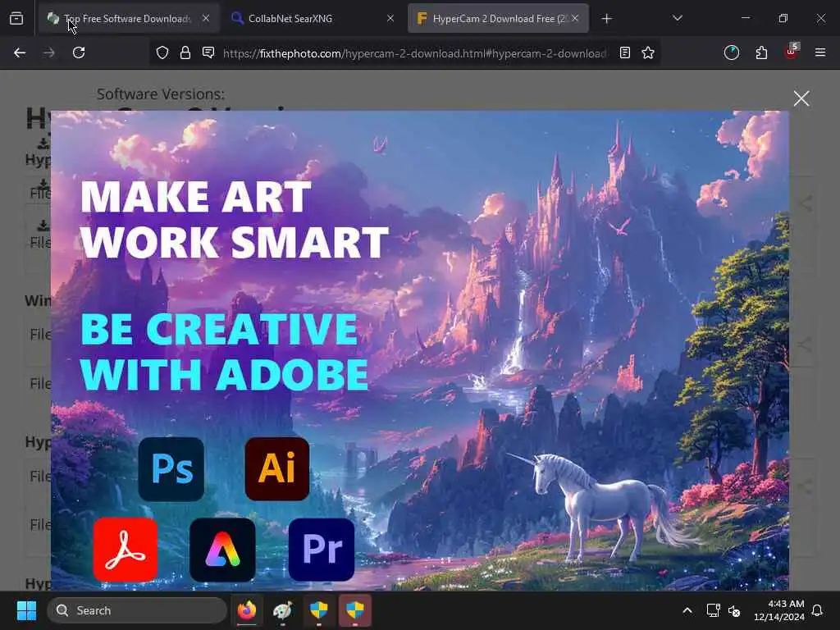Open notifications bell icon
840x630 pixels.
pos(818,610)
